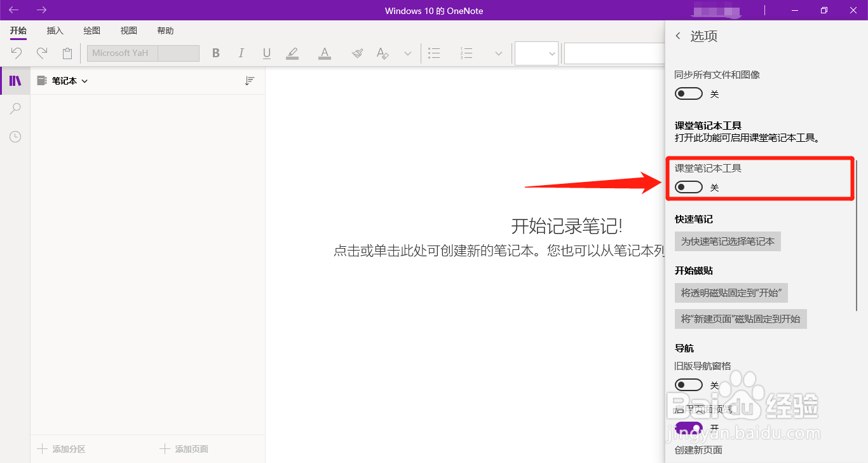868x463 pixels.
Task: Go back from the 选项 panel
Action: pyautogui.click(x=678, y=36)
